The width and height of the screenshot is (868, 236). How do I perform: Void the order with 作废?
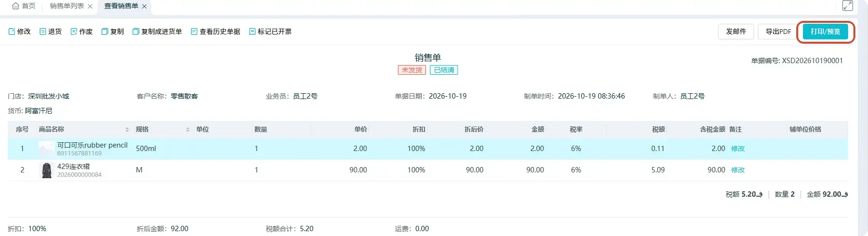82,32
